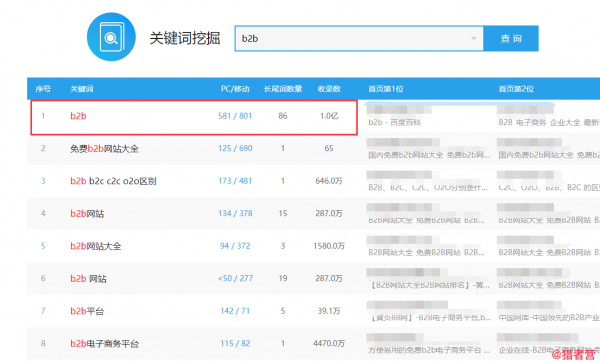Viewport: 600px width, 363px height.
Task: Click the 134 / 378 index value
Action: [x=235, y=213]
